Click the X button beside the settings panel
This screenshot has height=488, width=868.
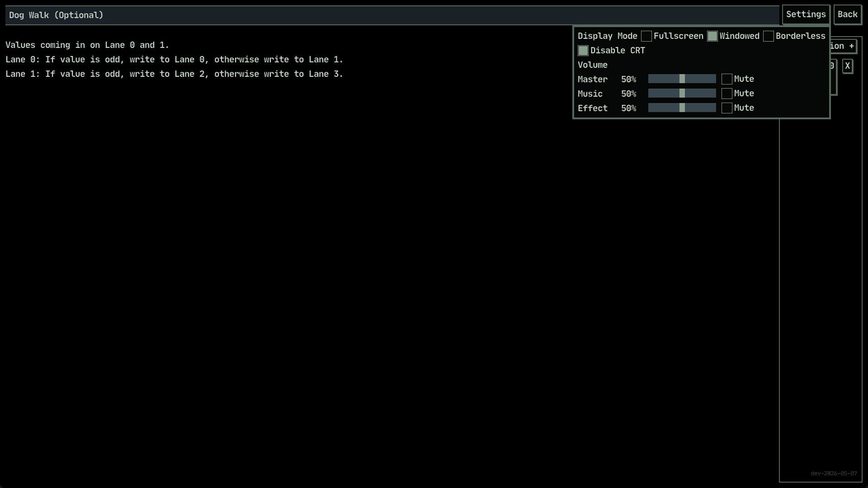pyautogui.click(x=848, y=66)
